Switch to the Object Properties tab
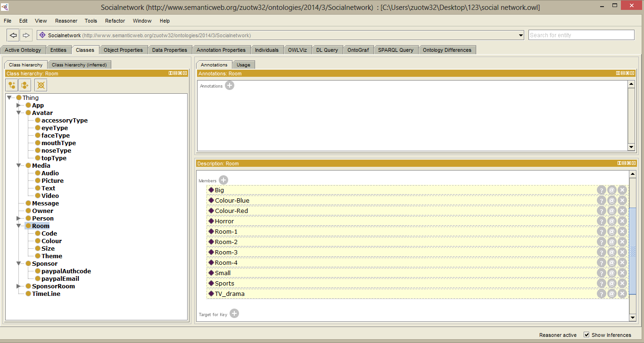Screen dimensions: 644x343 [x=123, y=50]
